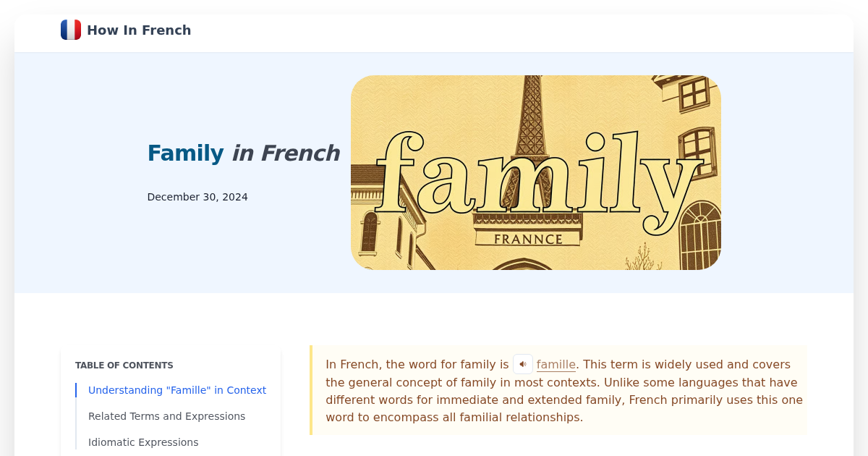Click the "family" hero image

pyautogui.click(x=535, y=173)
